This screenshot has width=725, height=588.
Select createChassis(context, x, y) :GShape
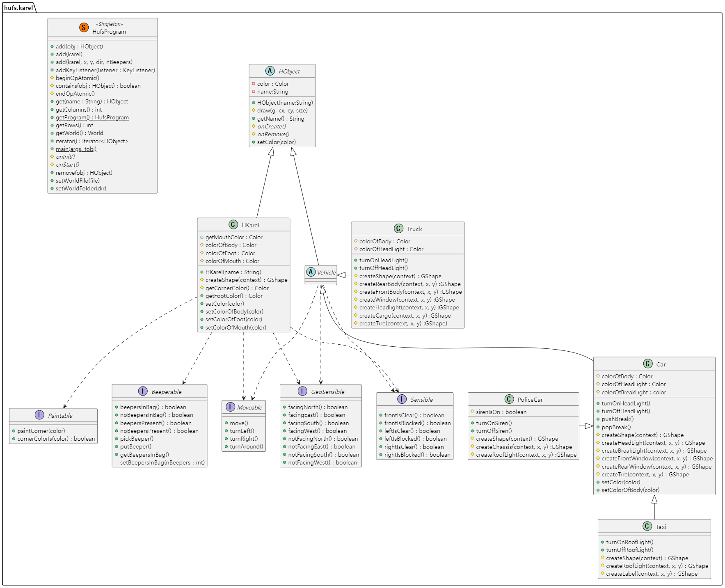524,447
